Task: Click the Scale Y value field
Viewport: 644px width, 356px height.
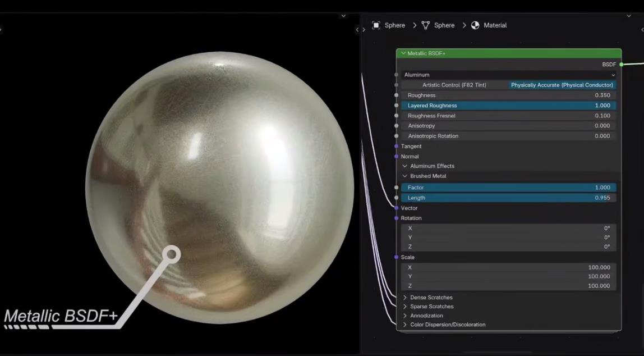Action: pyautogui.click(x=508, y=277)
